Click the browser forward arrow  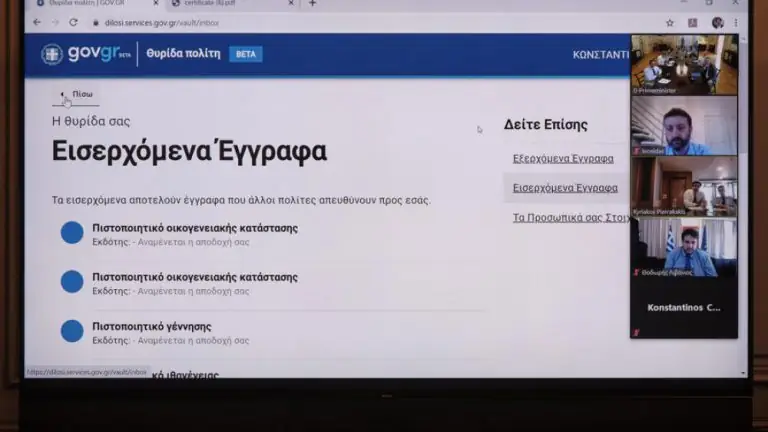tap(55, 23)
